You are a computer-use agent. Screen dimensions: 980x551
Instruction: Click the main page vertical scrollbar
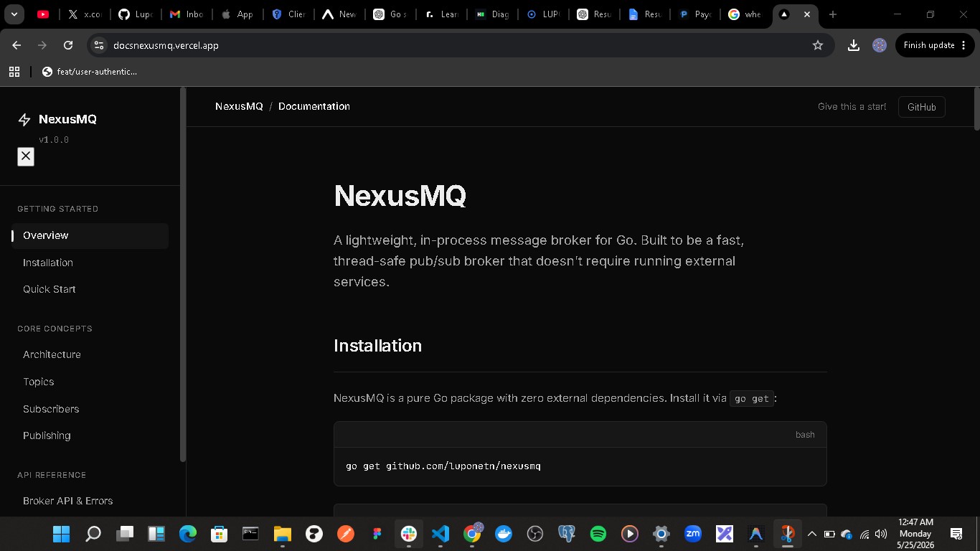pyautogui.click(x=976, y=108)
